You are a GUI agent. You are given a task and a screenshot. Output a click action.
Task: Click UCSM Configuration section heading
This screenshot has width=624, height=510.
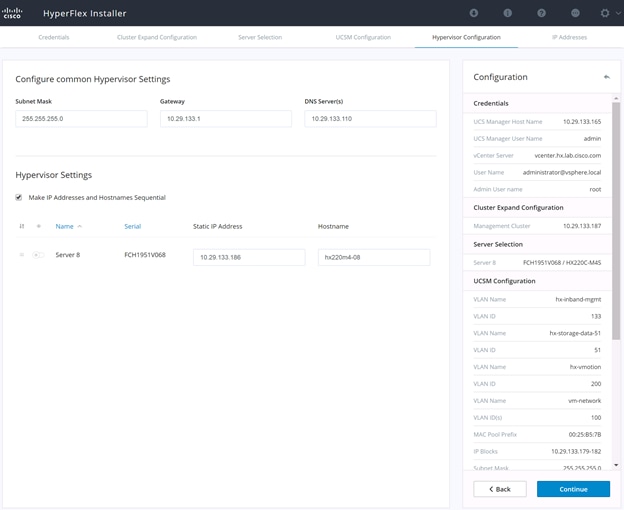[504, 281]
